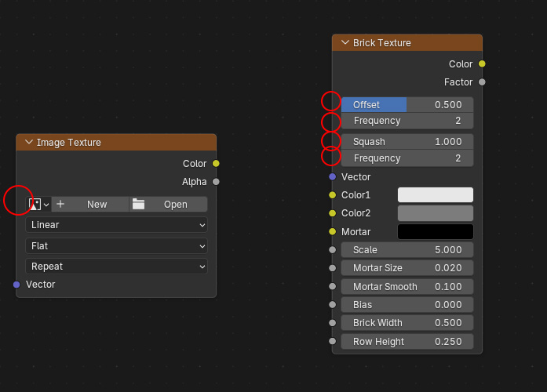
Task: Click the Offset slider showing 0.500
Action: point(407,104)
